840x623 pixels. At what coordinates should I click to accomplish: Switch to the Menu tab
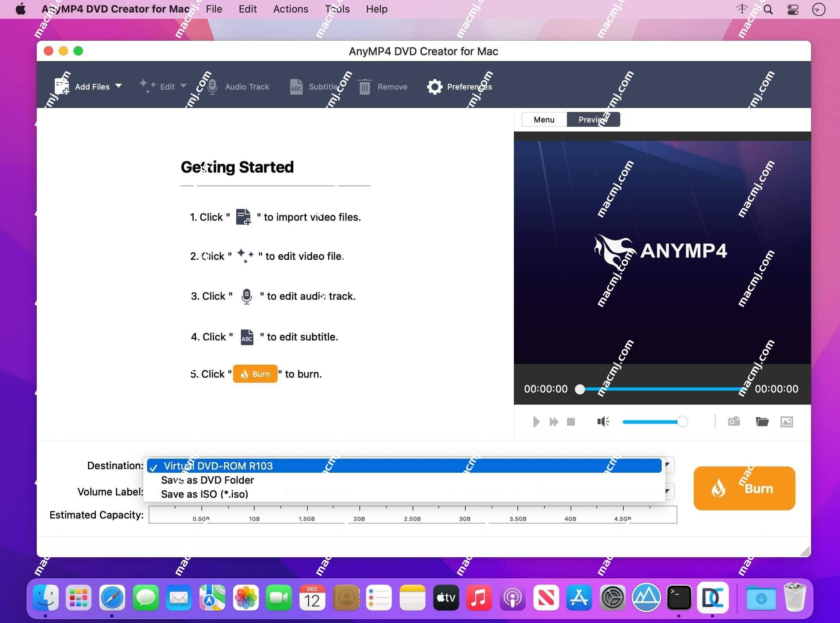[x=544, y=119]
